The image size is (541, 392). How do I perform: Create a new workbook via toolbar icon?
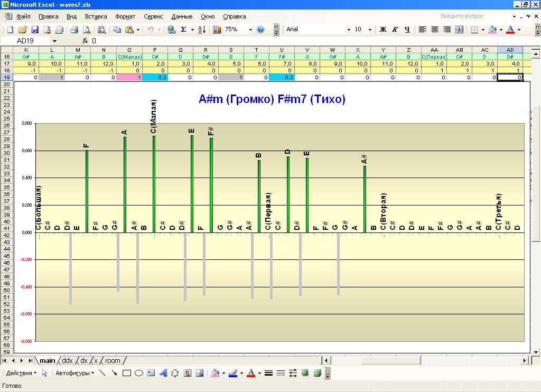pos(10,30)
